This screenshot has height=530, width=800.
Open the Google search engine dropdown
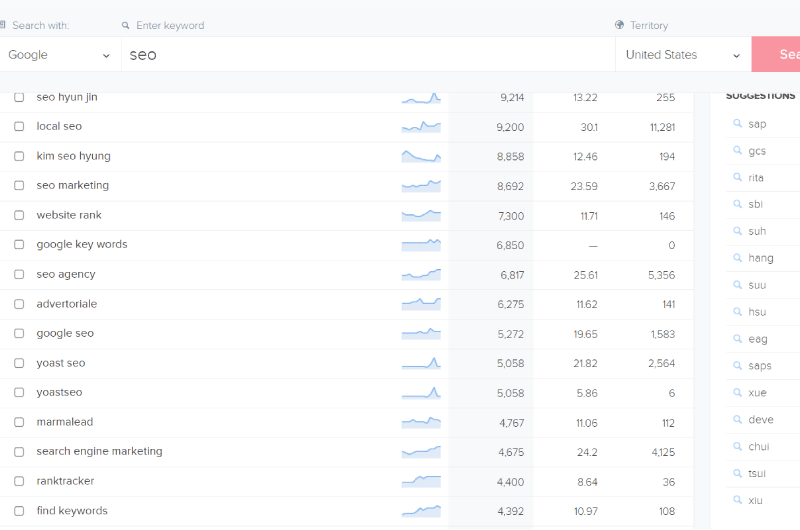pos(60,55)
